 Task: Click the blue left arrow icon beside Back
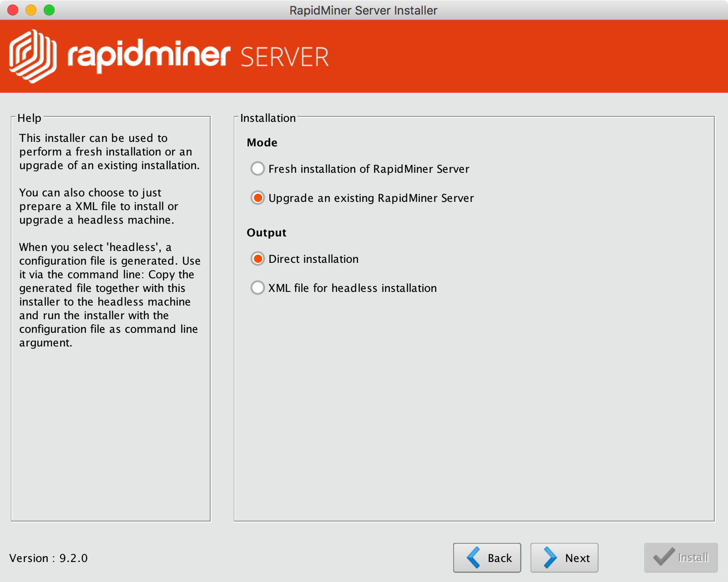tap(473, 557)
